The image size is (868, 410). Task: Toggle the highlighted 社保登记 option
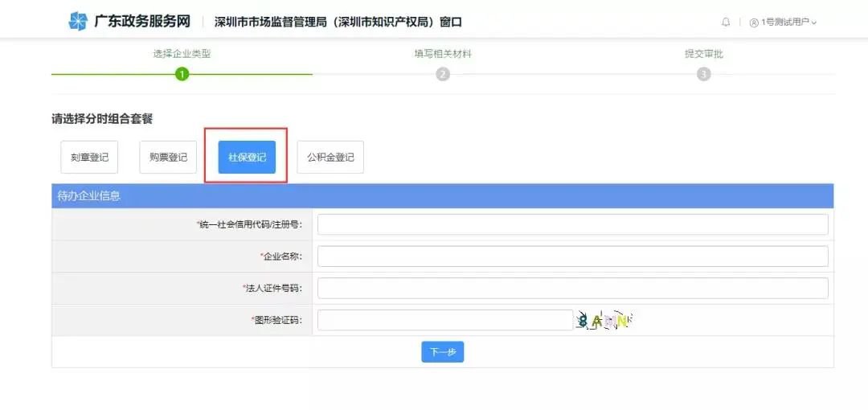[x=247, y=158]
